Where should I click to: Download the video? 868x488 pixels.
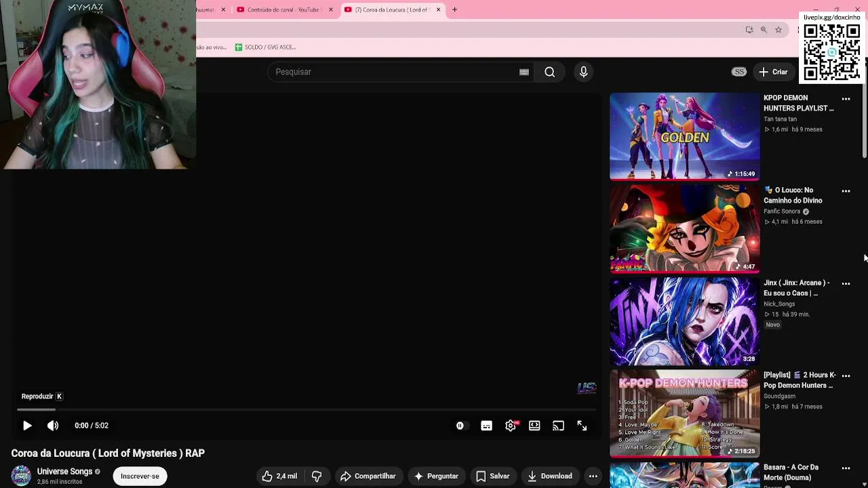pos(549,476)
